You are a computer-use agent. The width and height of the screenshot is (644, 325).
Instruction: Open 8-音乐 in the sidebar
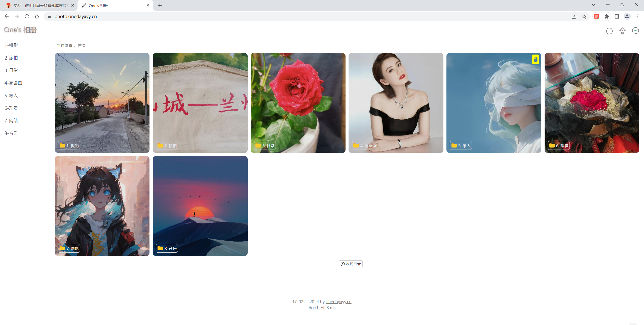coord(11,133)
